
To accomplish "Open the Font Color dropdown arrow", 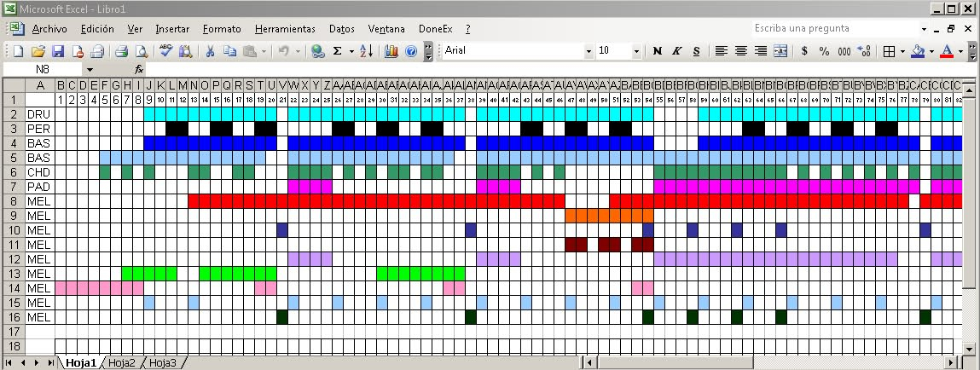I will (960, 51).
